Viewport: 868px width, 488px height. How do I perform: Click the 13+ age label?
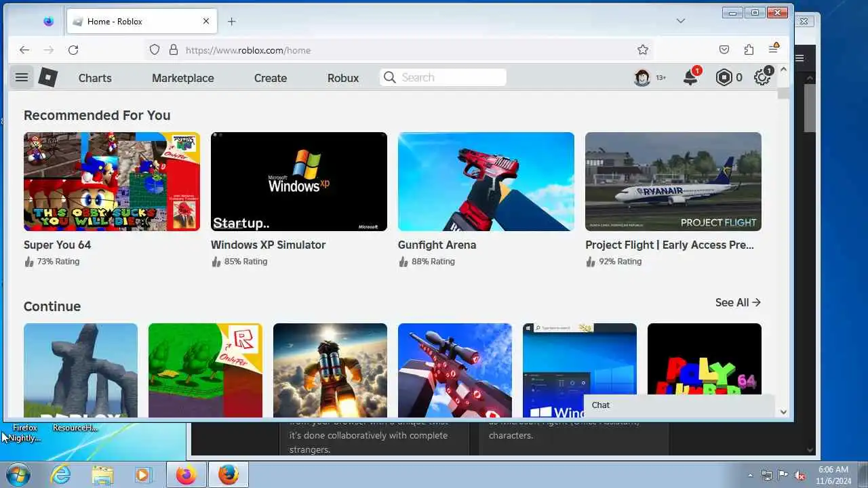pyautogui.click(x=660, y=78)
